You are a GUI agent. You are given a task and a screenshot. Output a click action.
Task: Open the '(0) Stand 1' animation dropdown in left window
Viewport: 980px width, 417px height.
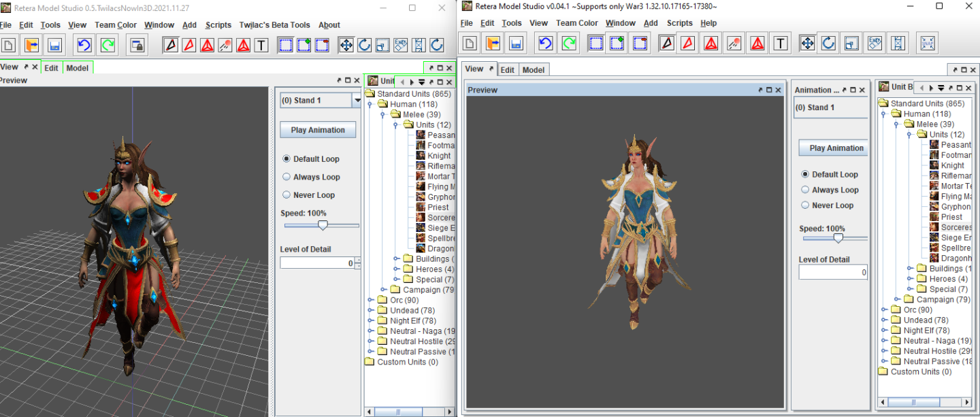(357, 100)
